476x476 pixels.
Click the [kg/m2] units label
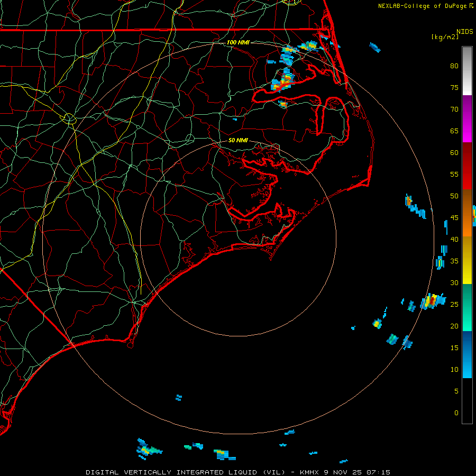(x=445, y=37)
